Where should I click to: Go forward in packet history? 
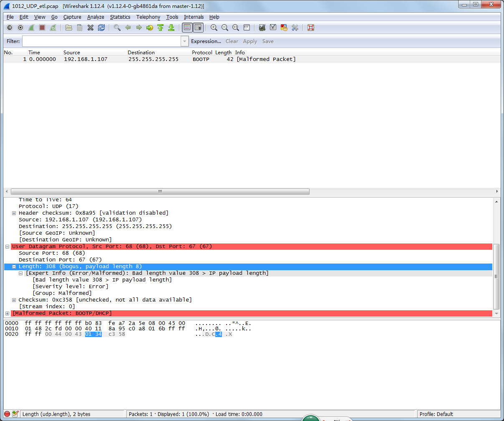pyautogui.click(x=139, y=28)
